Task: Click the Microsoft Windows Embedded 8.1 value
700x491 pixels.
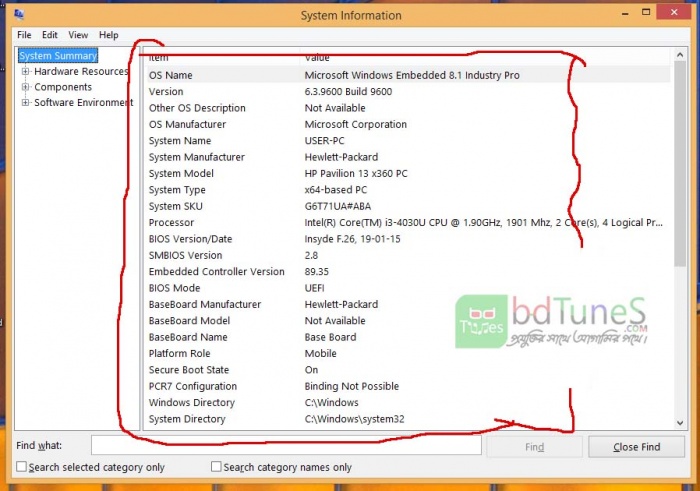Action: tap(412, 75)
